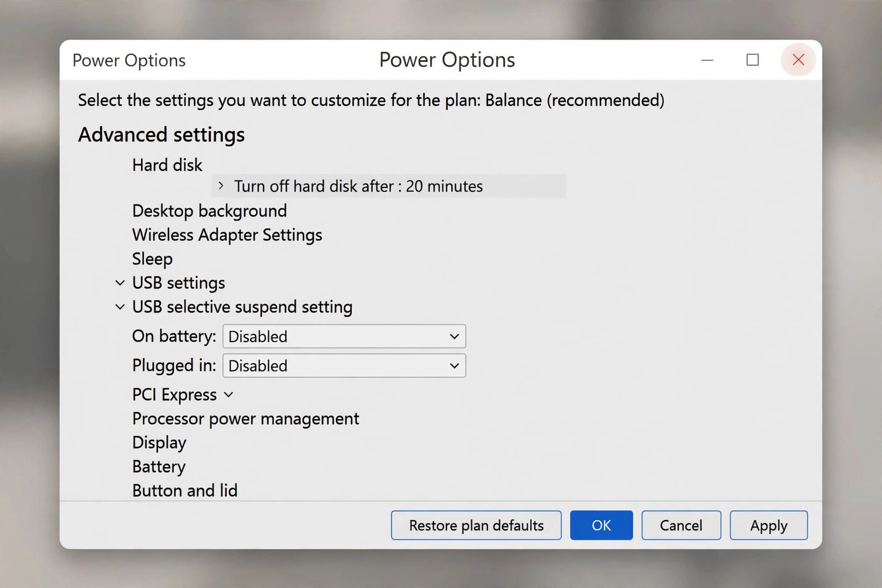Image resolution: width=882 pixels, height=588 pixels.
Task: Select the USB settings label
Action: [x=179, y=283]
